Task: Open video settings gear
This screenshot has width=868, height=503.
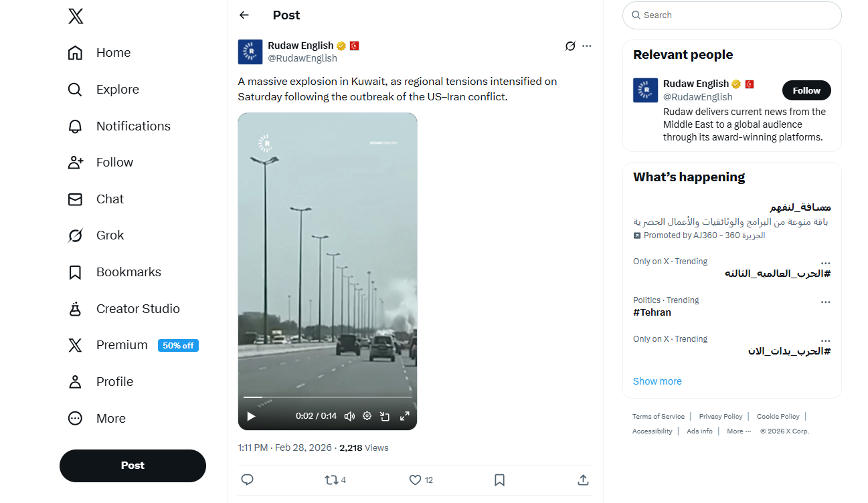Action: 367,416
